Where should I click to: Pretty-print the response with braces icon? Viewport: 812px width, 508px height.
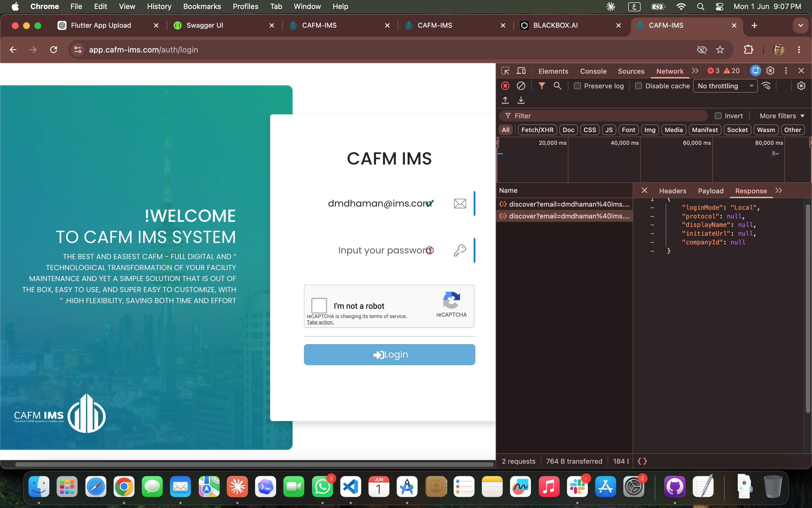click(642, 461)
